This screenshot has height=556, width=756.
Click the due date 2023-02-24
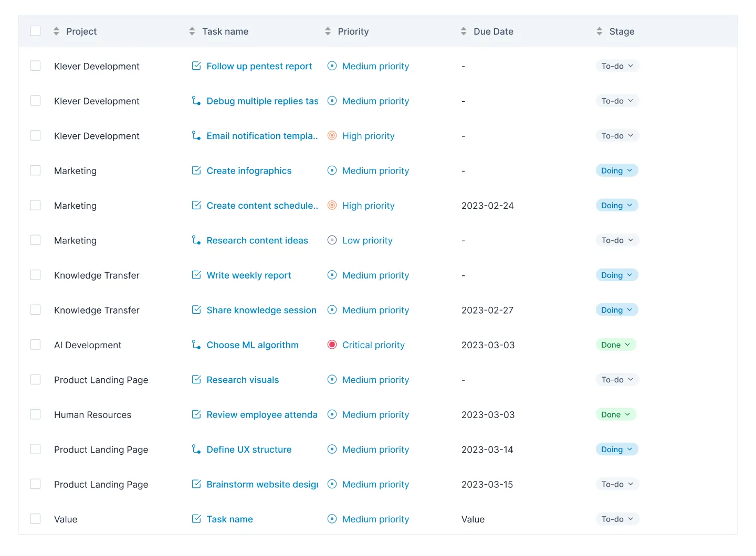point(488,206)
